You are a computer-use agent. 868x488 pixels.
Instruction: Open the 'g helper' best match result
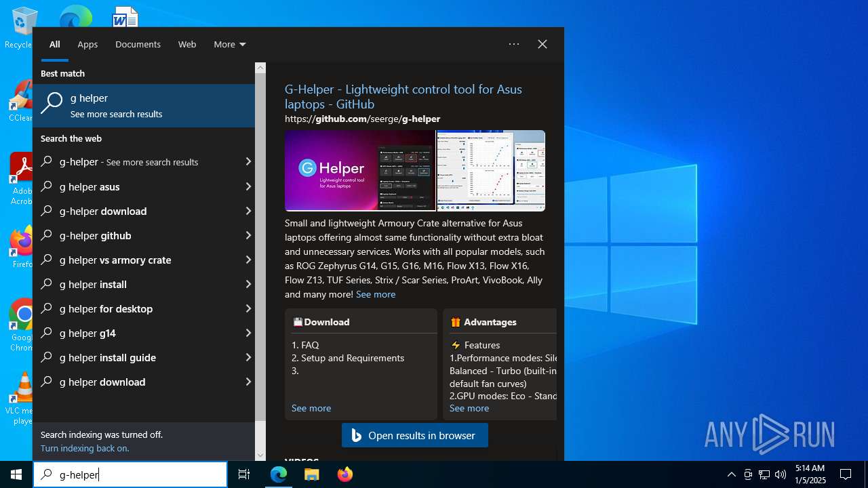(x=144, y=106)
